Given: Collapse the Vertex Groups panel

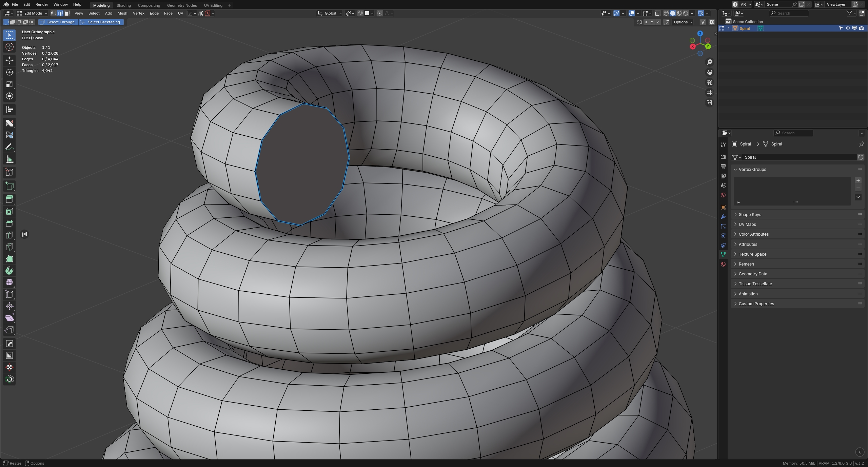Looking at the screenshot, I should [797, 170].
